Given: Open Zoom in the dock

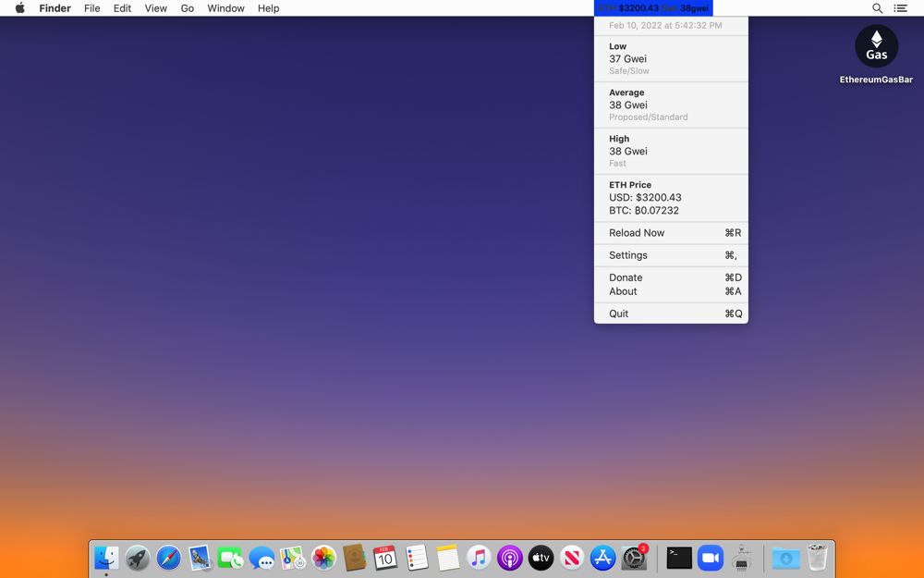Looking at the screenshot, I should pos(711,558).
